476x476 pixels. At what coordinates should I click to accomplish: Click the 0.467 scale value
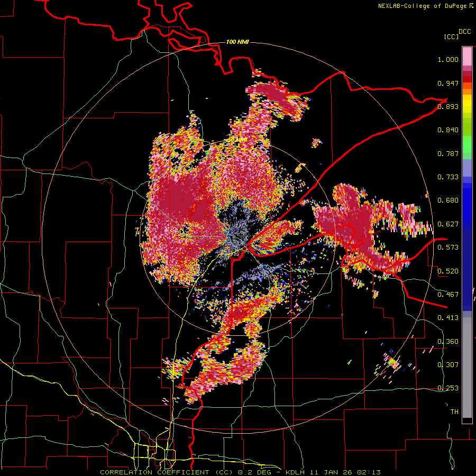click(448, 294)
